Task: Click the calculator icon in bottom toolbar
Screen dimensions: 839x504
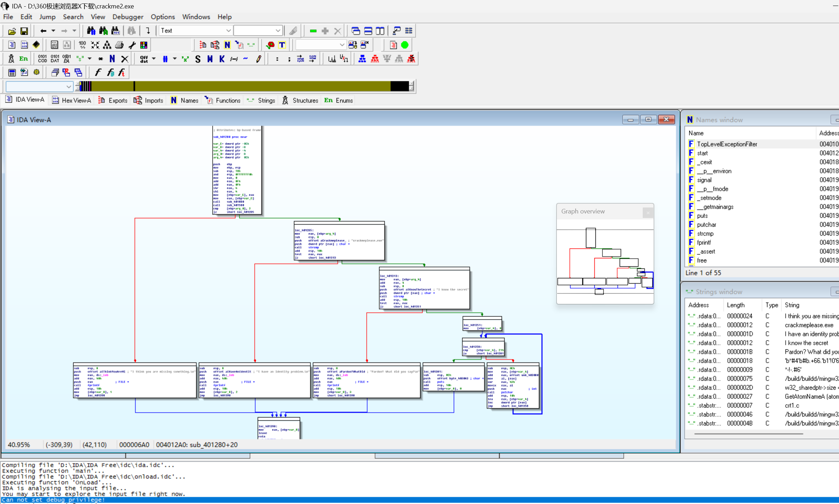Action: click(12, 73)
